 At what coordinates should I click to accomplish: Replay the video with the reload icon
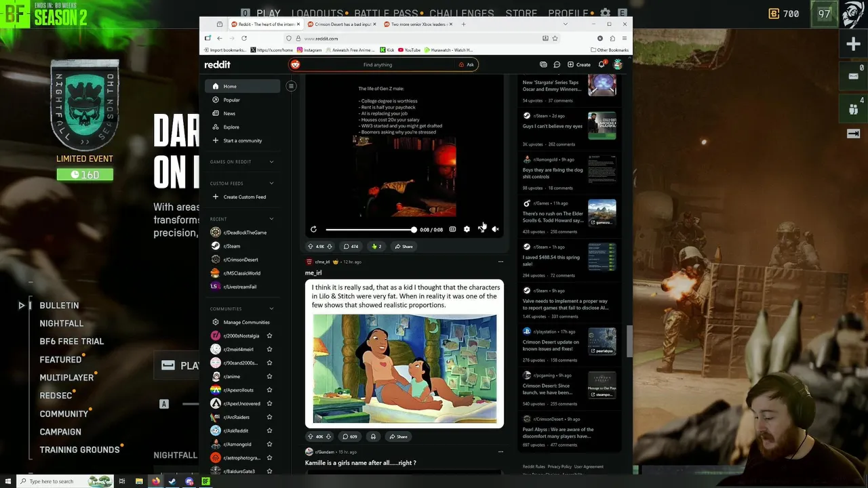[x=313, y=230]
